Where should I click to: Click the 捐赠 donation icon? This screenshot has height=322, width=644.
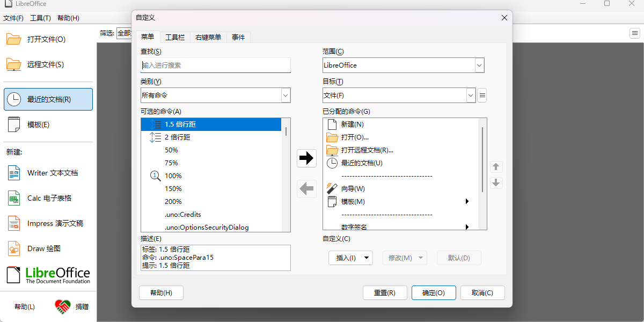point(63,306)
